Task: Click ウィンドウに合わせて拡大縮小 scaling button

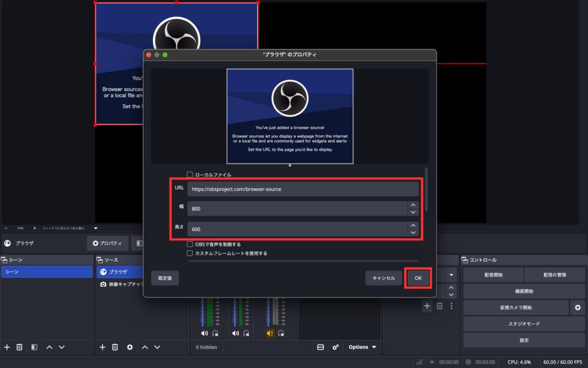Action: tap(63, 228)
